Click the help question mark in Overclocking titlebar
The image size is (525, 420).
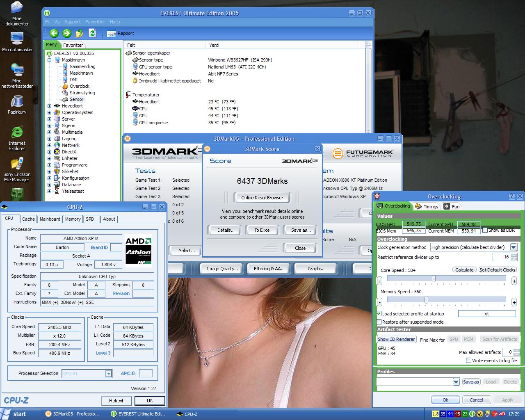coord(511,196)
